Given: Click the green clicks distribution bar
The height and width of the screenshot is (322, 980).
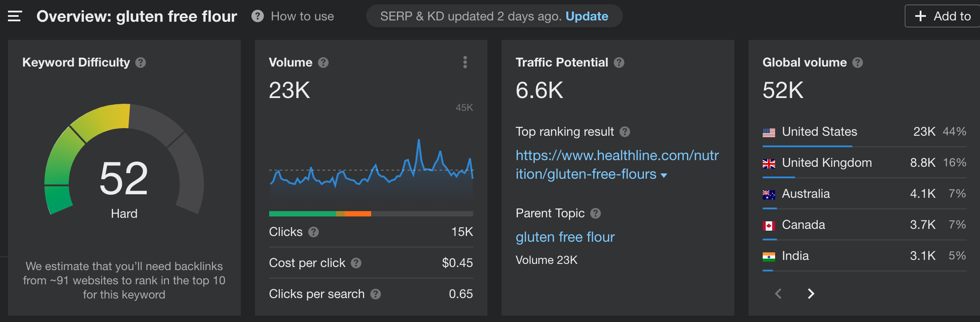Looking at the screenshot, I should [302, 214].
